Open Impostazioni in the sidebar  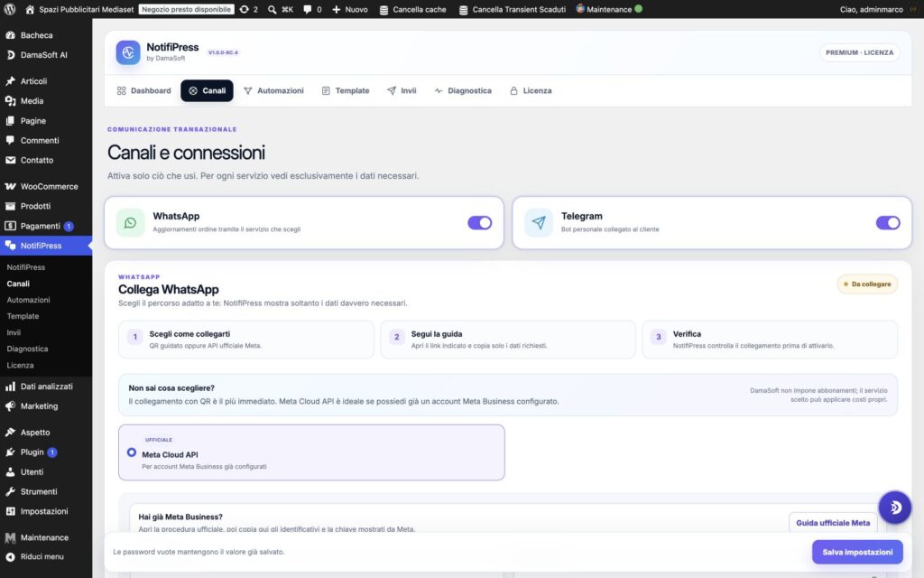[46, 511]
